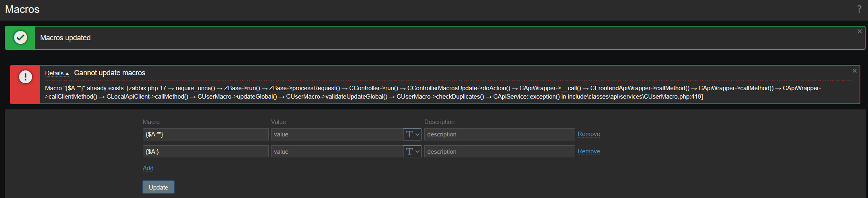Click the 'Cannot update macros' error title

click(109, 73)
